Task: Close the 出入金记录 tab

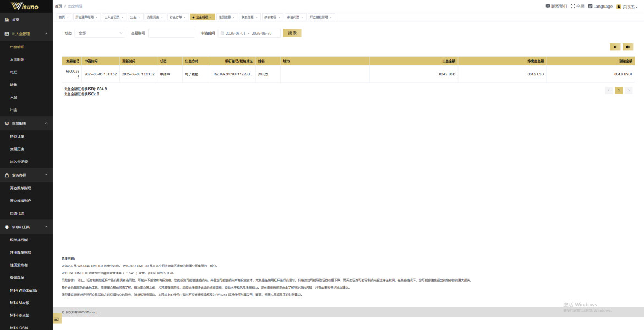Action: 122,17
